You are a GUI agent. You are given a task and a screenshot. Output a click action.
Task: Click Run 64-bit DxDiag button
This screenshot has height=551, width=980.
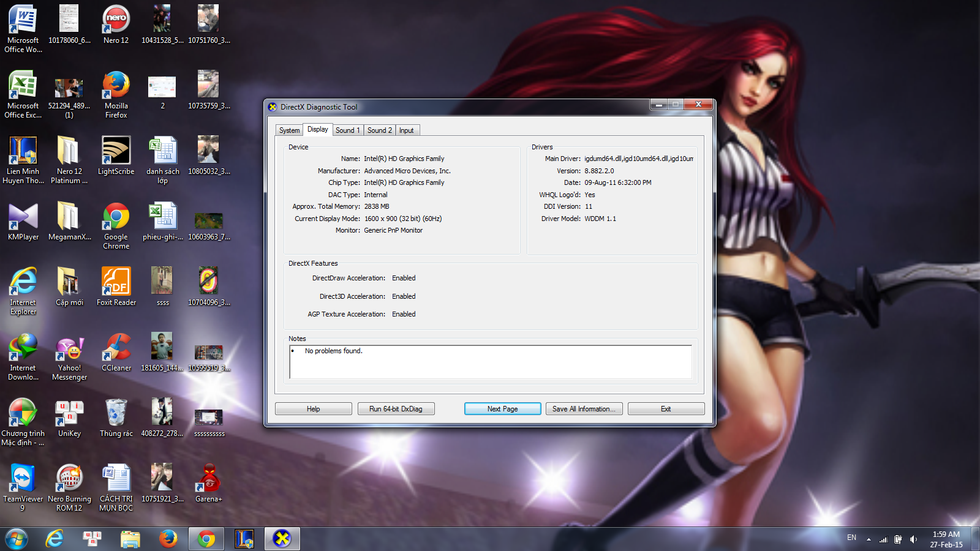pyautogui.click(x=396, y=409)
